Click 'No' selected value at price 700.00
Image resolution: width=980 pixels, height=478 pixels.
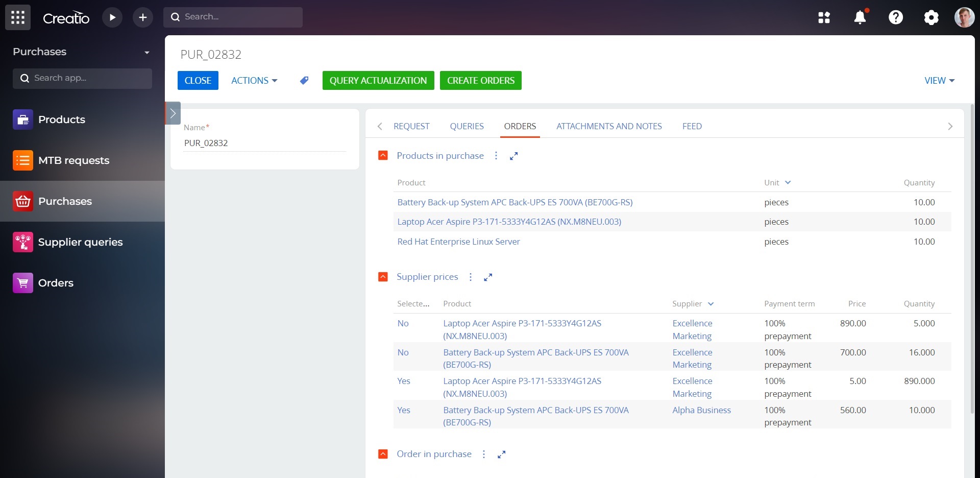403,352
